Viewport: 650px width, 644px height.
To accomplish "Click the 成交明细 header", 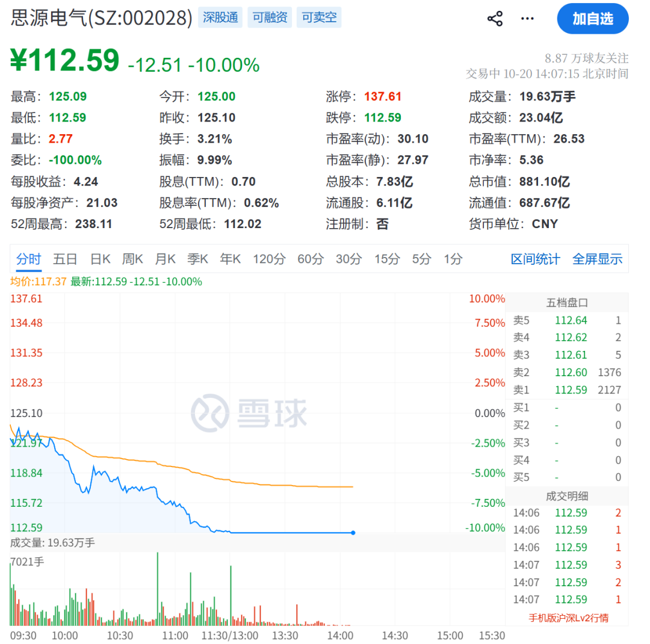I will pyautogui.click(x=567, y=496).
